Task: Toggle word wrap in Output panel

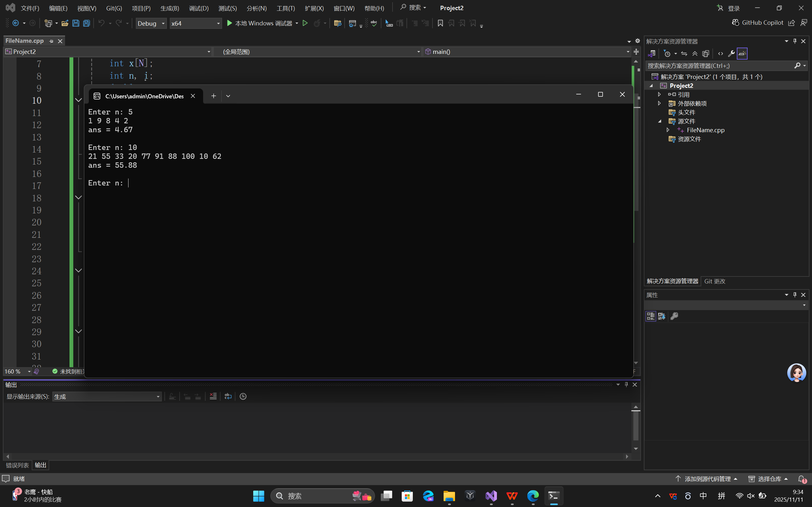Action: click(228, 396)
